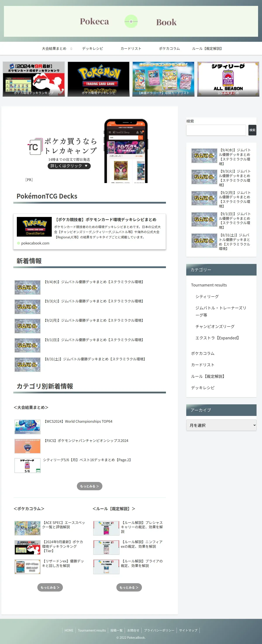Open the sidebar 9/4(水) ジムバトル thumbnail
This screenshot has height=644, width=262.
pyautogui.click(x=204, y=156)
